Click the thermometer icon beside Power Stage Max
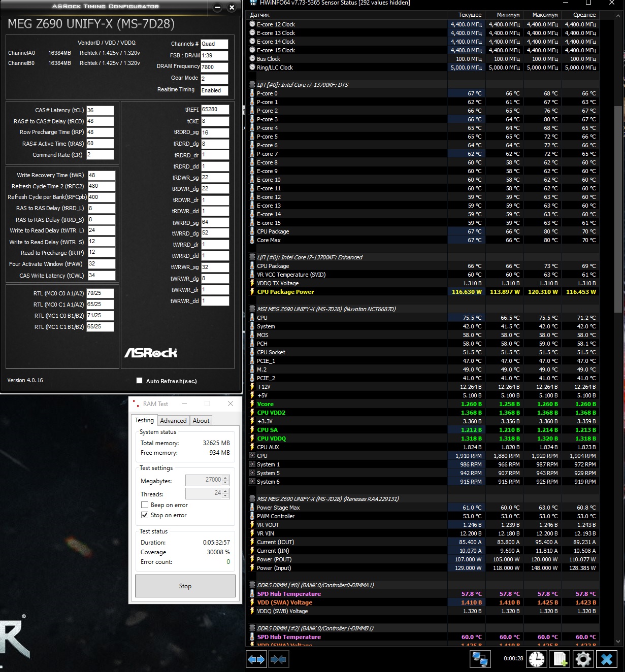Viewport: 625px width, 672px height. click(252, 508)
